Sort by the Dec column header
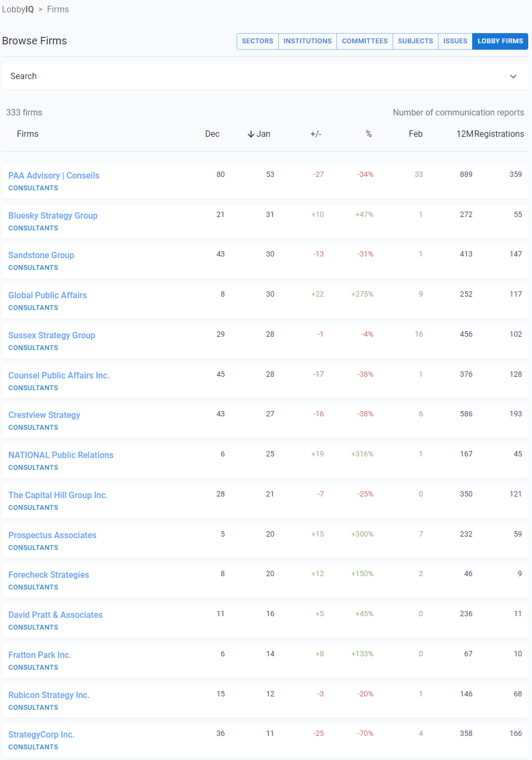The width and height of the screenshot is (532, 760). (x=213, y=134)
